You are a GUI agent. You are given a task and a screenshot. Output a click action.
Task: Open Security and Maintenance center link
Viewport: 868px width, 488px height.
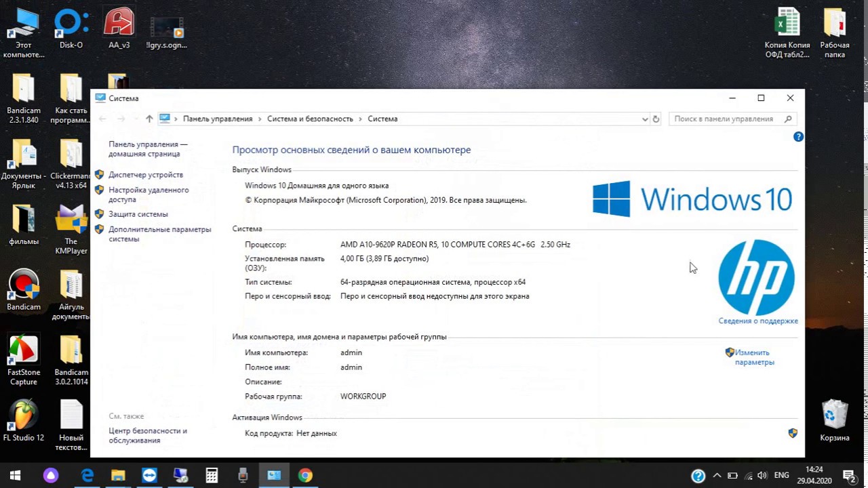(148, 436)
